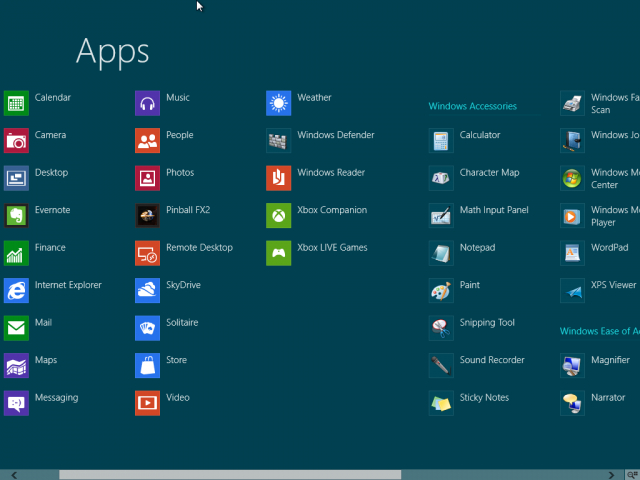Viewport: 640px width, 480px height.
Task: Click the semantic zoom button in corner
Action: click(633, 475)
